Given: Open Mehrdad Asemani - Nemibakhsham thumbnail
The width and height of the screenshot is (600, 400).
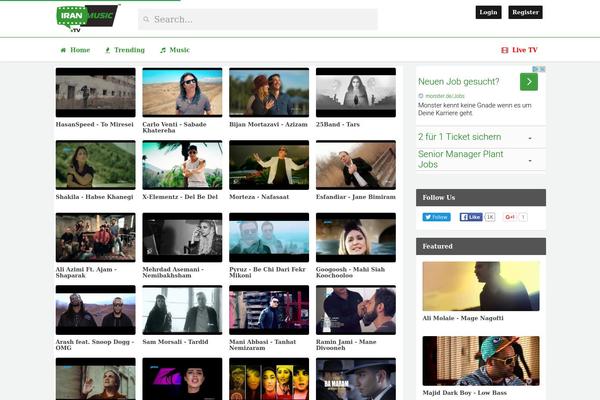Looking at the screenshot, I should [182, 238].
